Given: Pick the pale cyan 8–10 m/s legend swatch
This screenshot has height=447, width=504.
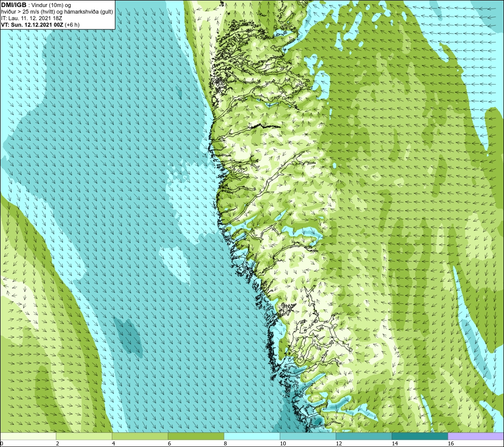Looking at the screenshot, I should (252, 436).
